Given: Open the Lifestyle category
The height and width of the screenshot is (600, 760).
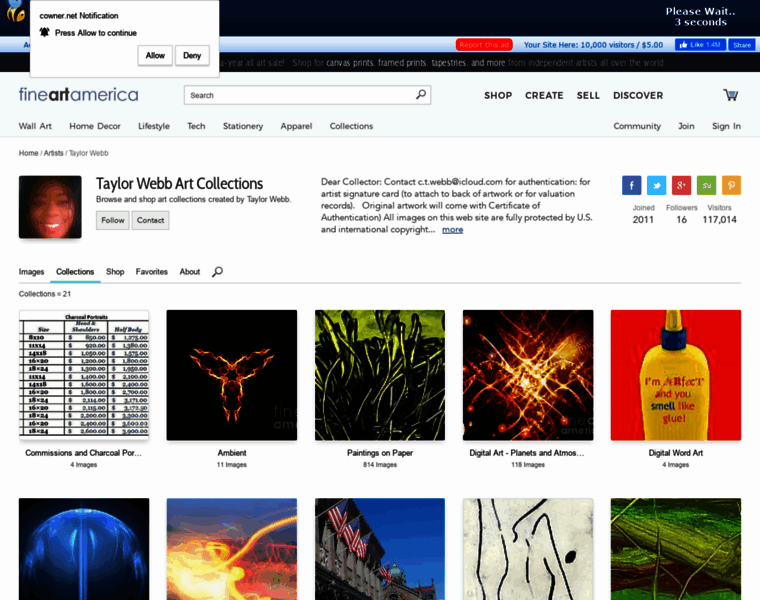Looking at the screenshot, I should point(154,126).
